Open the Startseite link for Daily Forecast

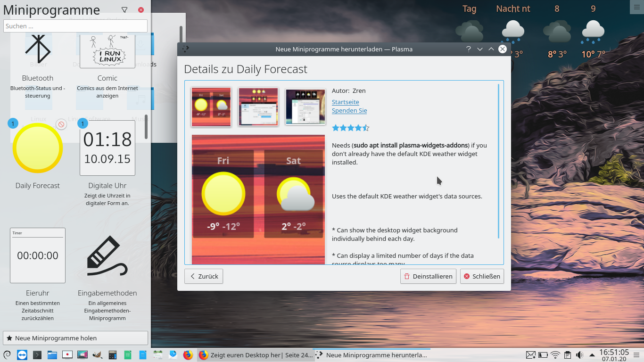click(x=345, y=102)
